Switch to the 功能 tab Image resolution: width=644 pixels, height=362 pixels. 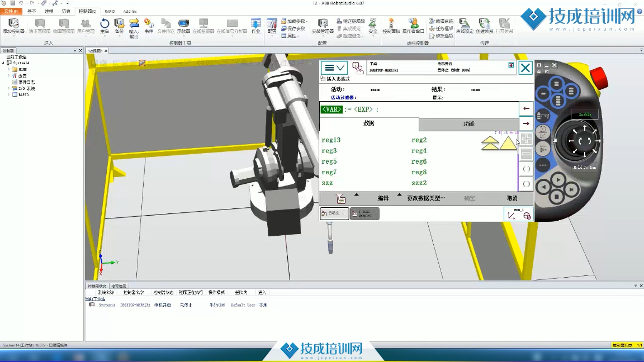coord(468,124)
